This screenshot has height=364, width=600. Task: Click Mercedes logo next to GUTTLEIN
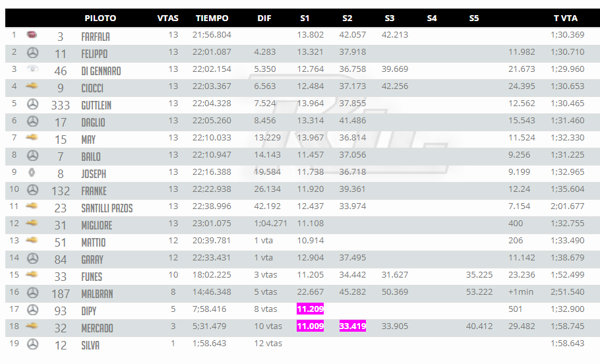coord(32,104)
